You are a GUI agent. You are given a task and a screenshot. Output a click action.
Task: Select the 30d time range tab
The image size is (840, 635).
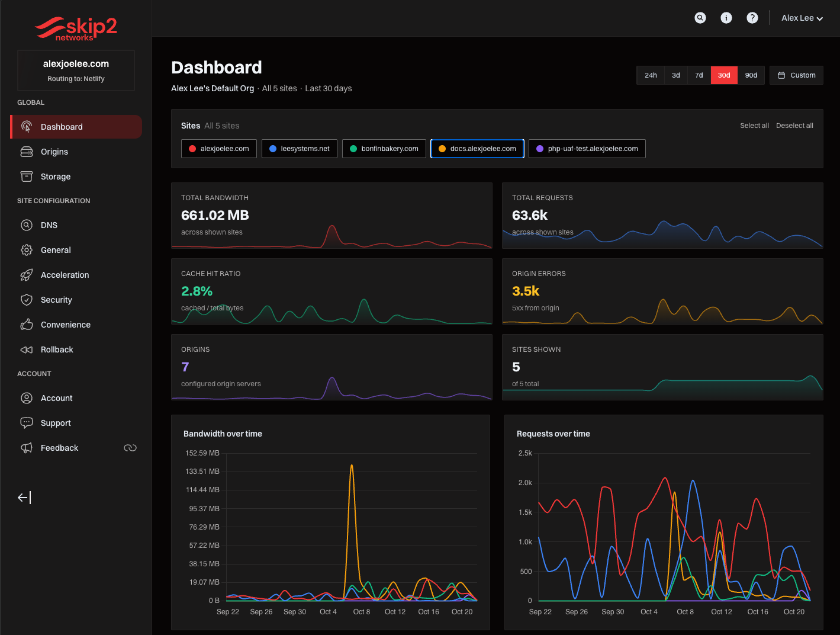pyautogui.click(x=724, y=75)
